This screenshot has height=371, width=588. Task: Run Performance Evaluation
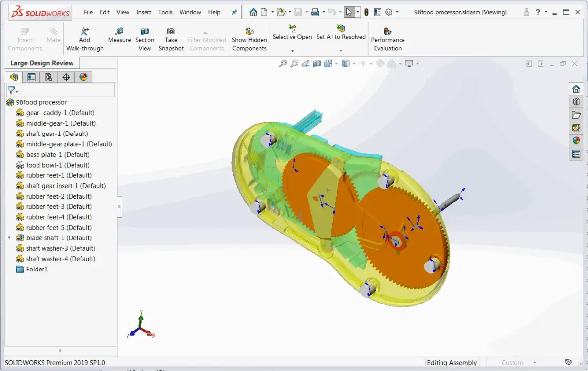pyautogui.click(x=388, y=39)
